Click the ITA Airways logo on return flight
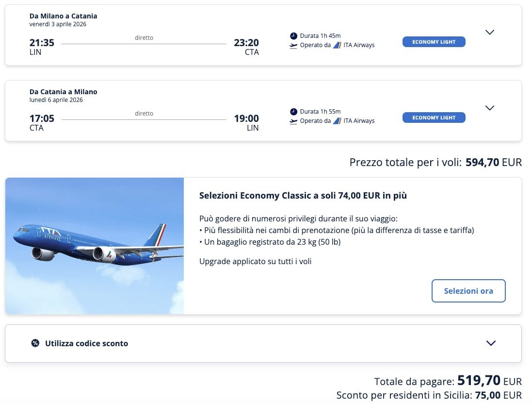The width and height of the screenshot is (532, 403). coord(337,121)
